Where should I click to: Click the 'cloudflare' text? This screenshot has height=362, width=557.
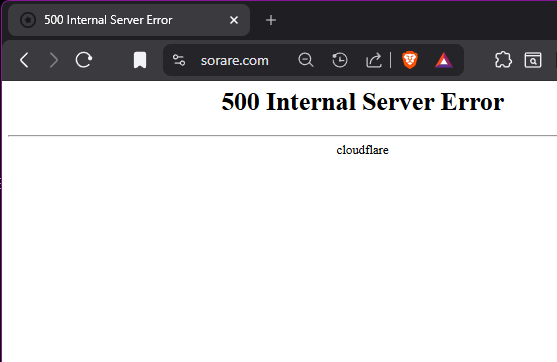coord(362,150)
